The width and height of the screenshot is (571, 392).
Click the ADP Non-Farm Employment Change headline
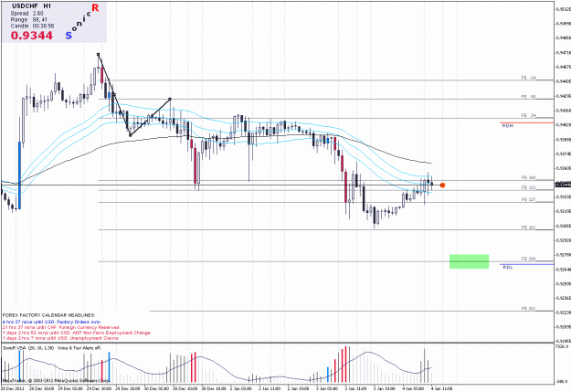tap(76, 333)
